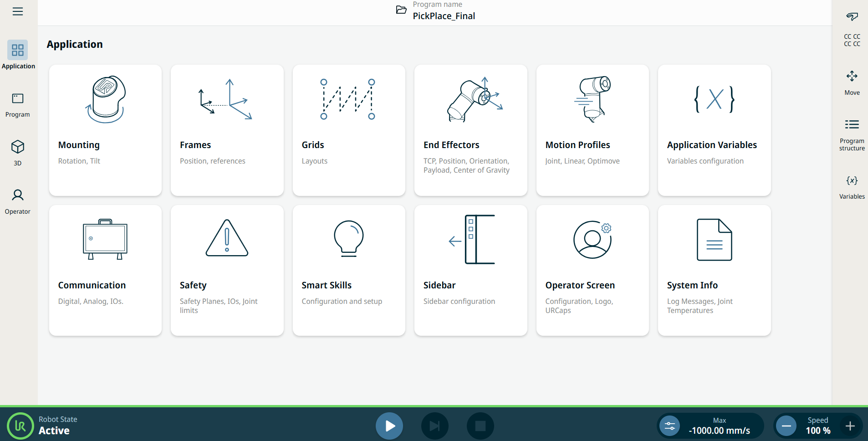Image resolution: width=868 pixels, height=441 pixels.
Task: Go to the Operator tab
Action: [x=18, y=201]
